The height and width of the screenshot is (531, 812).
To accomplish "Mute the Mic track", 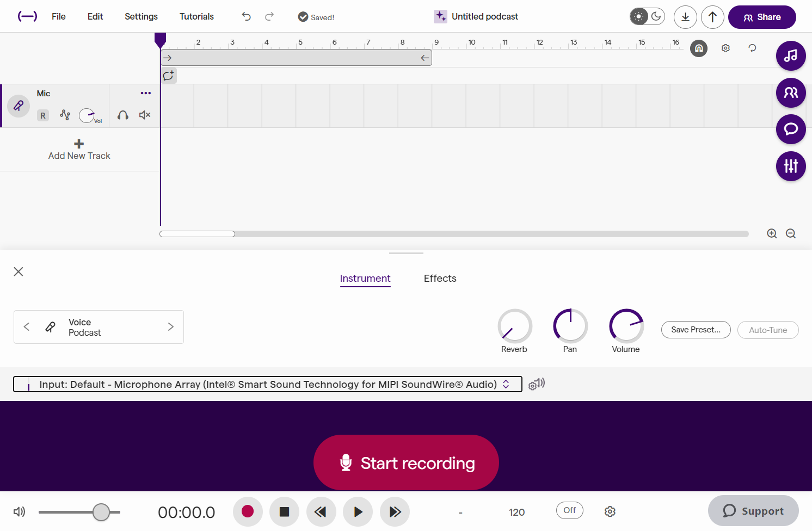I will click(145, 115).
